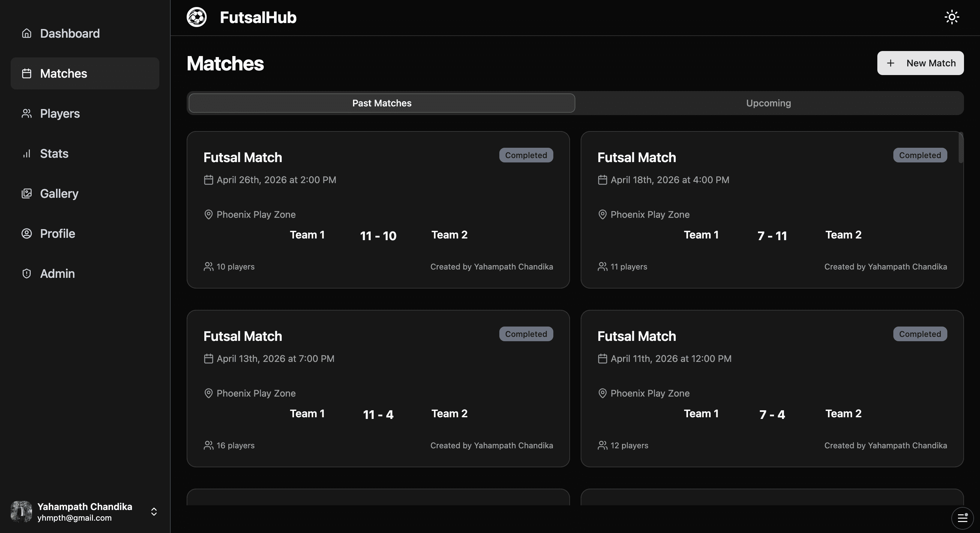Click '16 players' text

[x=235, y=445]
